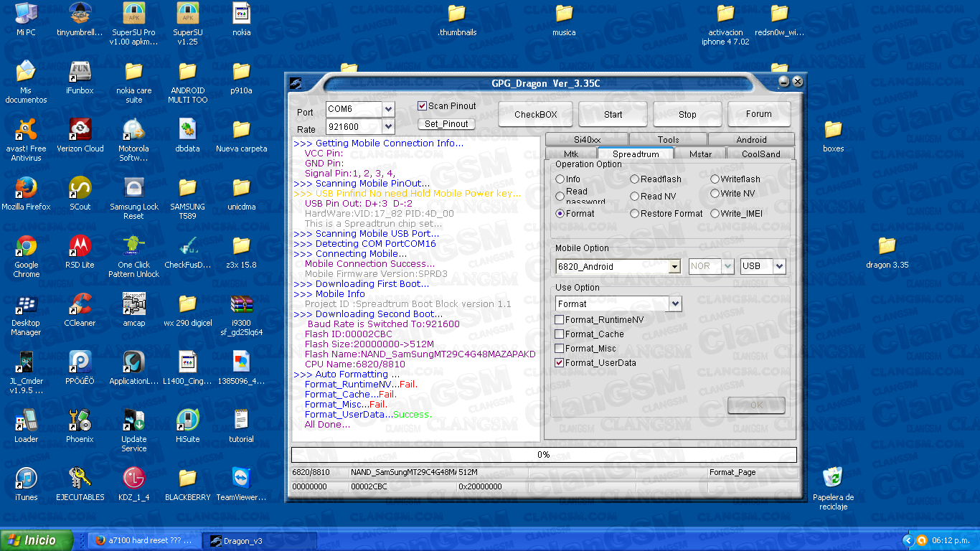Open the dragon 3.35 folder
This screenshot has height=551, width=980.
(887, 248)
